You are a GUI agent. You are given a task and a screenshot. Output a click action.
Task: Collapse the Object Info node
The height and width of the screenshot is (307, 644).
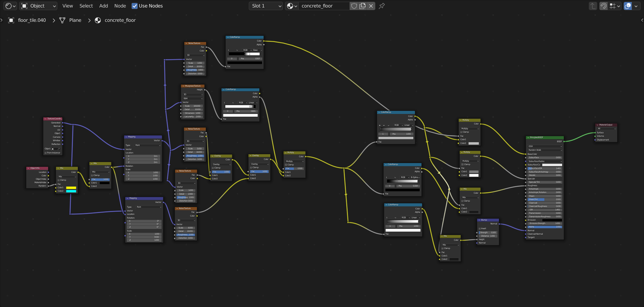tap(29, 168)
